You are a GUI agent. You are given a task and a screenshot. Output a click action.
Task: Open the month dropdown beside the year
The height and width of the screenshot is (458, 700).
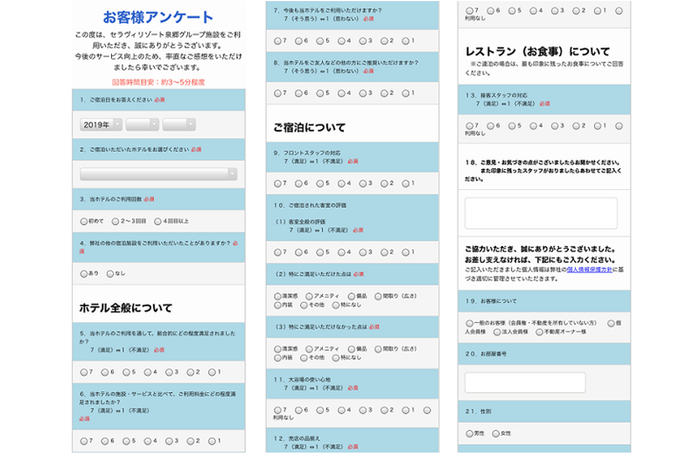click(139, 123)
